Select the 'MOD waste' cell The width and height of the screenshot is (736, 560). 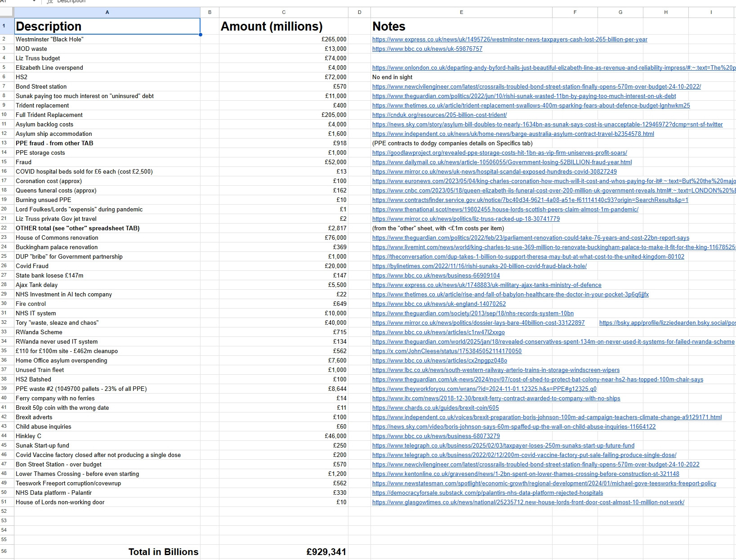pos(107,49)
